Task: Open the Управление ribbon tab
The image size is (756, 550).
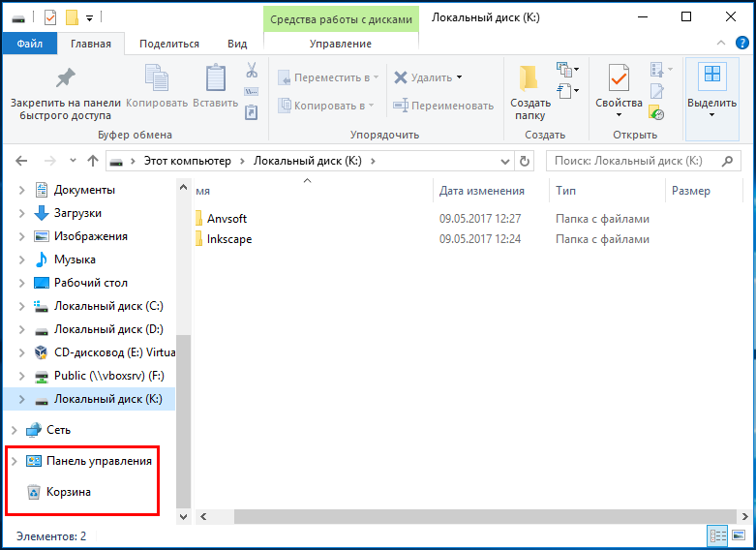Action: tap(341, 44)
